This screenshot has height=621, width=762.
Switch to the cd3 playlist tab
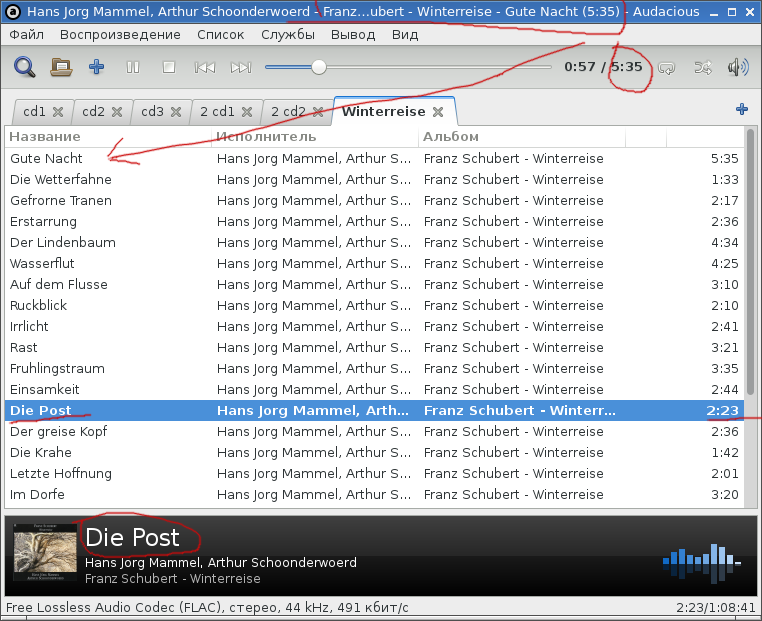(152, 112)
